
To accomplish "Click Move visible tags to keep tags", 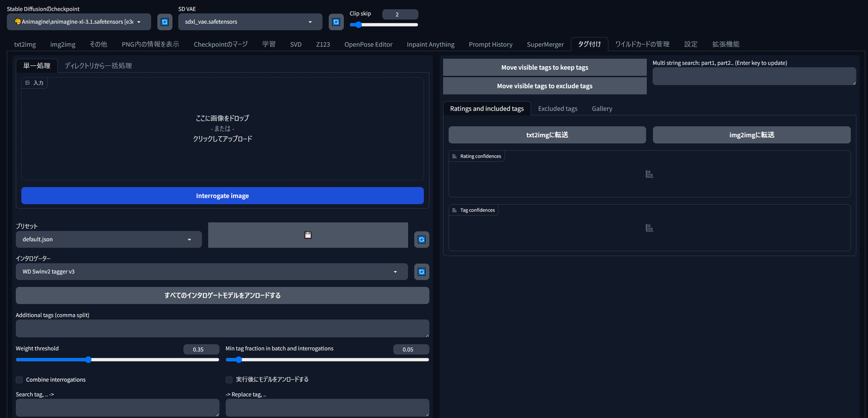I will pyautogui.click(x=544, y=67).
